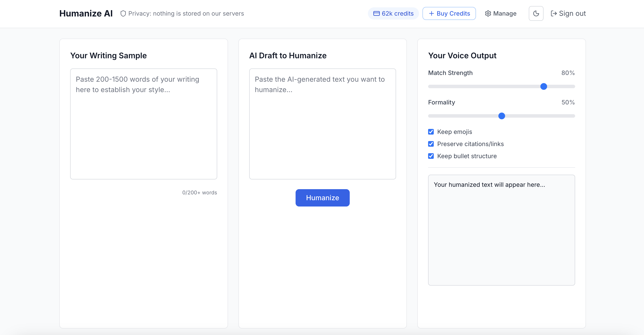Viewport: 644px width, 335px height.
Task: Click into the AI Draft text area
Action: (x=322, y=124)
